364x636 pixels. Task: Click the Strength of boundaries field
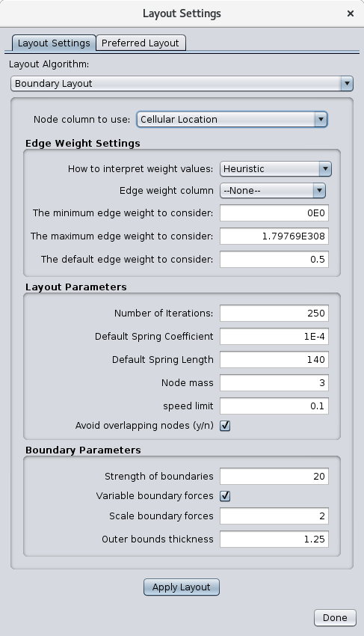pyautogui.click(x=274, y=476)
